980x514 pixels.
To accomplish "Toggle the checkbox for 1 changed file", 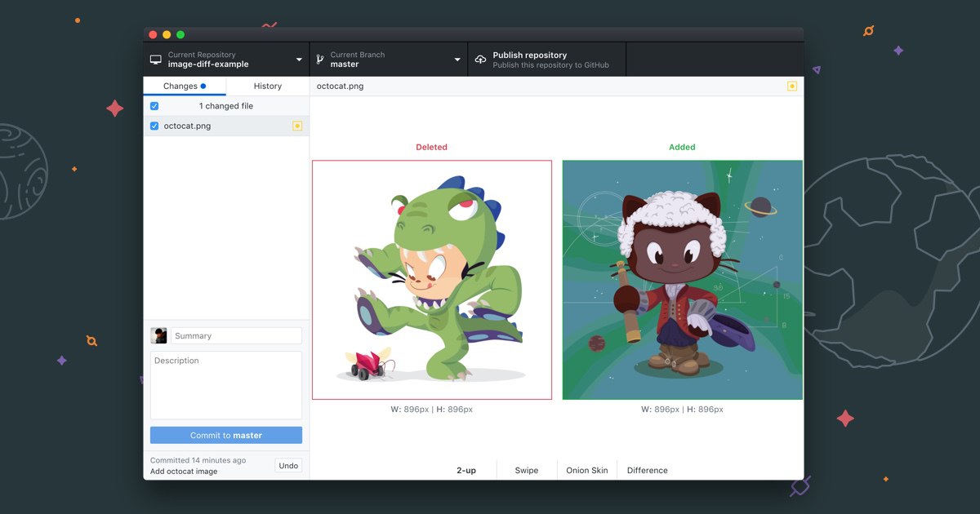I will (154, 106).
